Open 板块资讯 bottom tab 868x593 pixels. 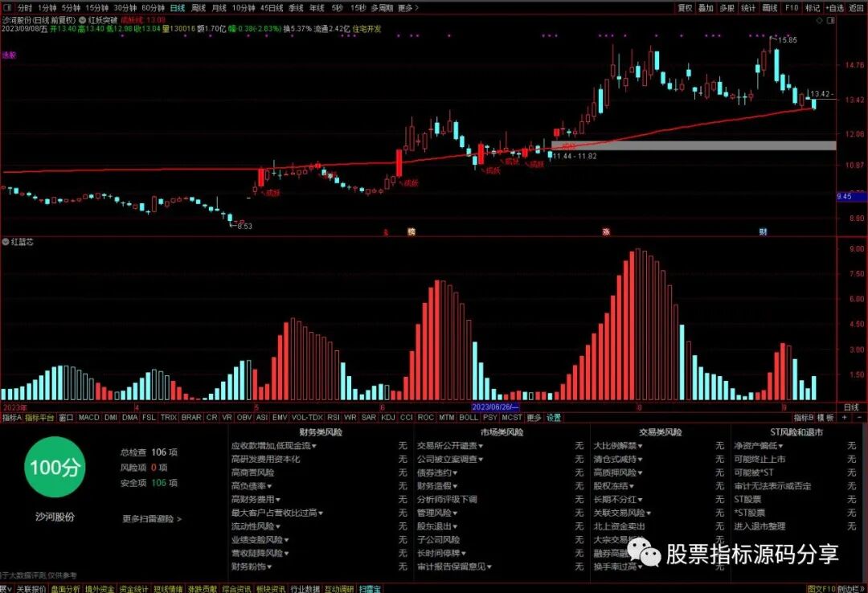[x=271, y=588]
